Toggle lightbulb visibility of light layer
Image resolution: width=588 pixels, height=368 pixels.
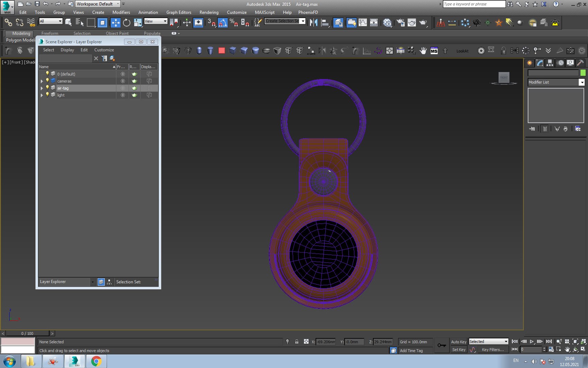point(47,95)
